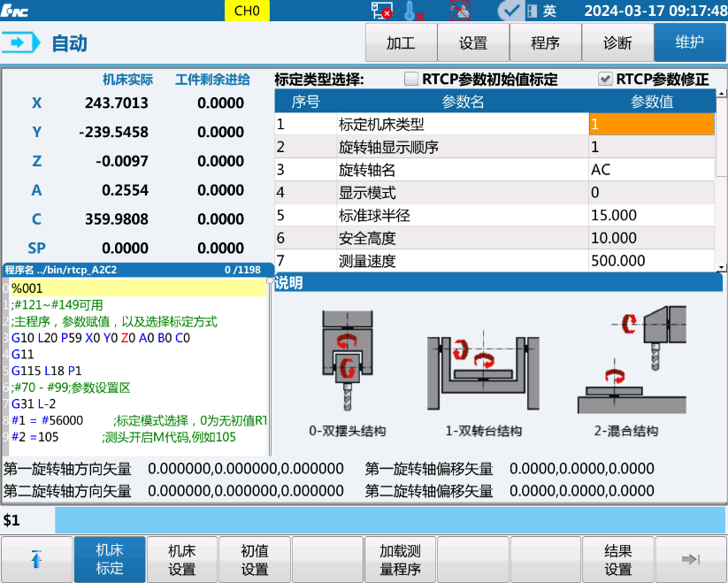The width and height of the screenshot is (728, 583).
Task: Click the checkmark status icon in top bar
Action: (509, 11)
